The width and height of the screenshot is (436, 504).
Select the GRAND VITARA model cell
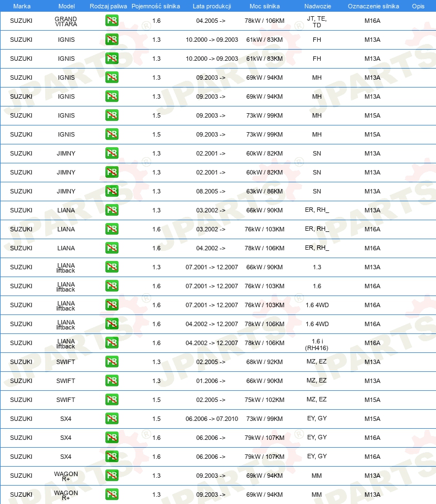[66, 22]
